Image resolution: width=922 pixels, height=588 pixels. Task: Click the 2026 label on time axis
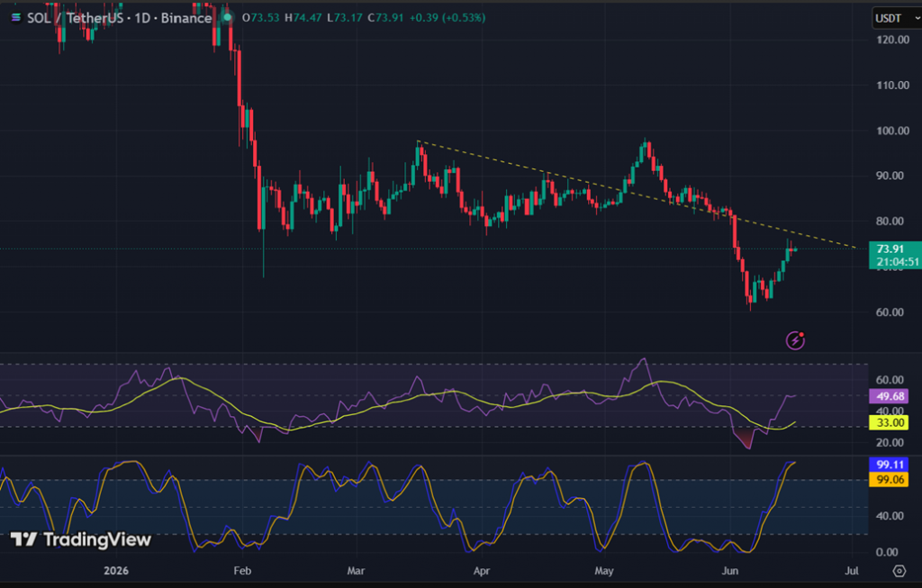coord(116,570)
